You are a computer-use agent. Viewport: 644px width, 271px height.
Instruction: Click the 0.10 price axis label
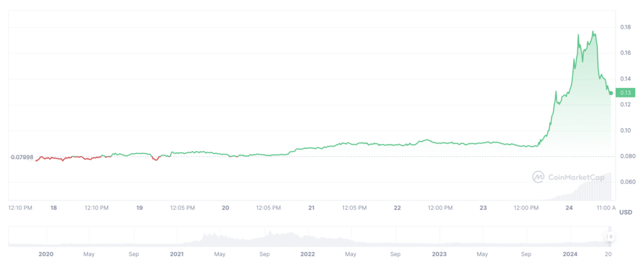point(625,130)
